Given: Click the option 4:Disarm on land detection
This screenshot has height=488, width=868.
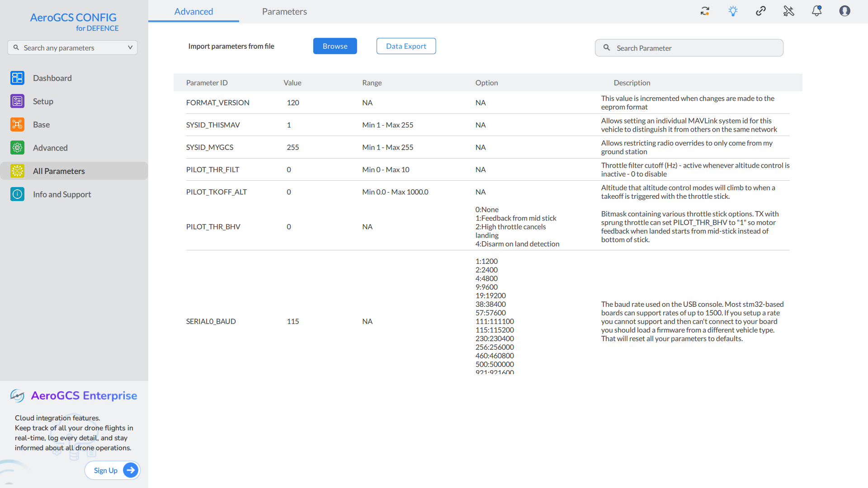Looking at the screenshot, I should point(517,244).
